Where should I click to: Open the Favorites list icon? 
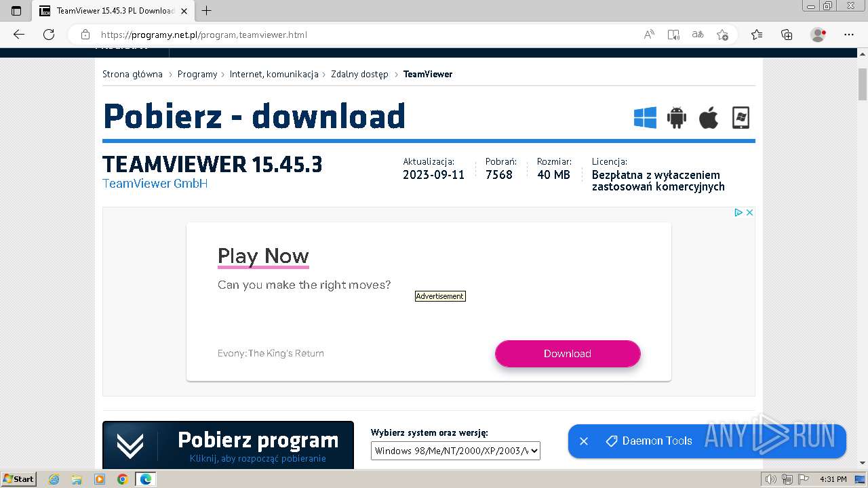pyautogui.click(x=757, y=35)
